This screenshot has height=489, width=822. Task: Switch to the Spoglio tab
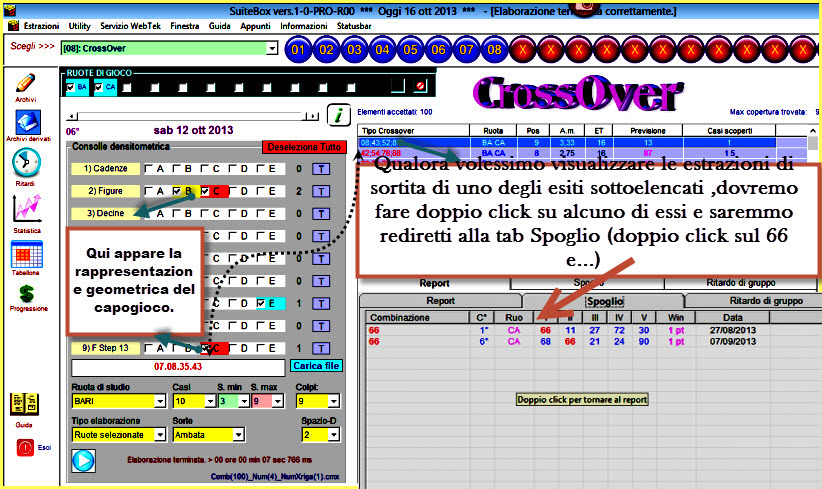[604, 301]
